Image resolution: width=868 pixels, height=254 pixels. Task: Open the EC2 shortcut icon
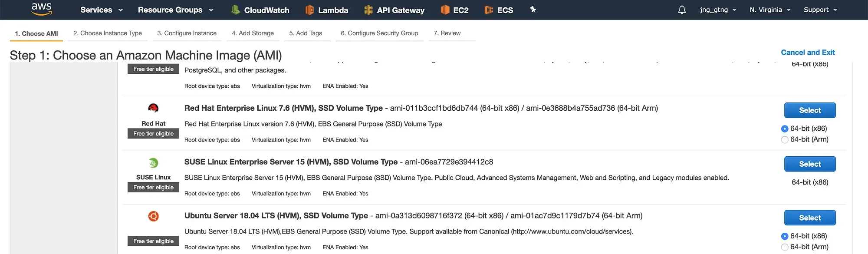445,10
